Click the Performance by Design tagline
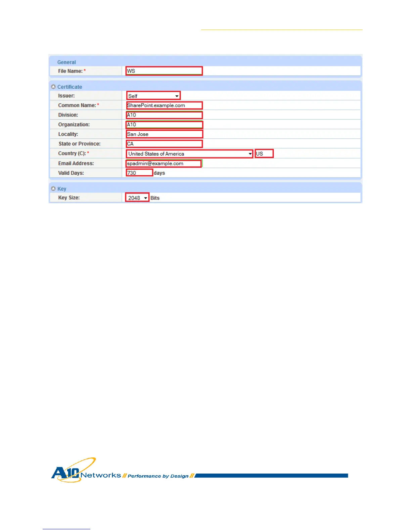 pyautogui.click(x=158, y=476)
